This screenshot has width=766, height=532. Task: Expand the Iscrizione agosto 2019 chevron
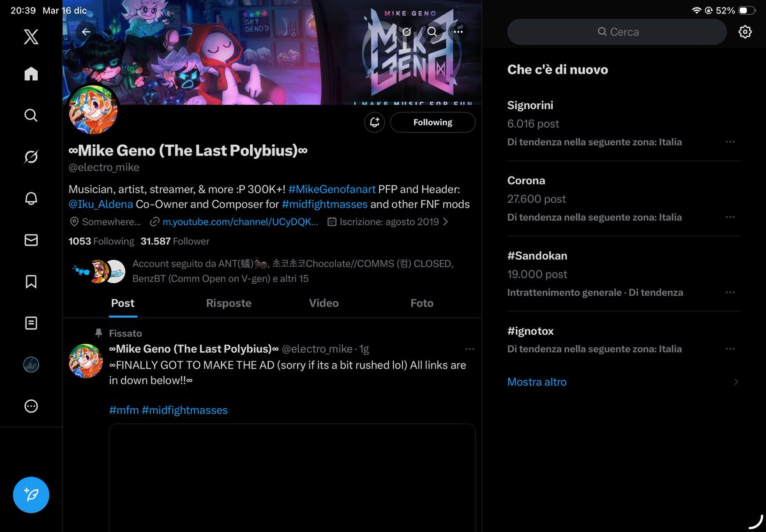coord(446,222)
